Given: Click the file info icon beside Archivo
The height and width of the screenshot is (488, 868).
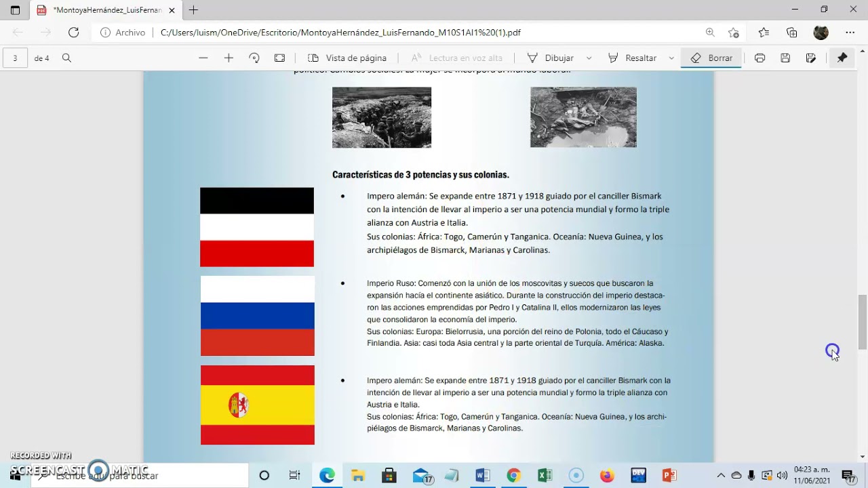Looking at the screenshot, I should click(x=105, y=32).
